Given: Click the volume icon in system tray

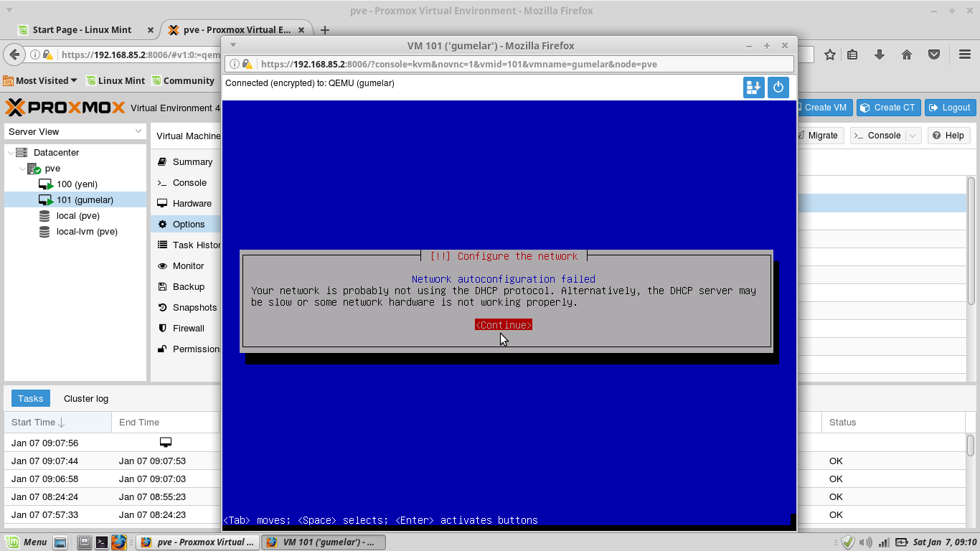Looking at the screenshot, I should pos(866,542).
